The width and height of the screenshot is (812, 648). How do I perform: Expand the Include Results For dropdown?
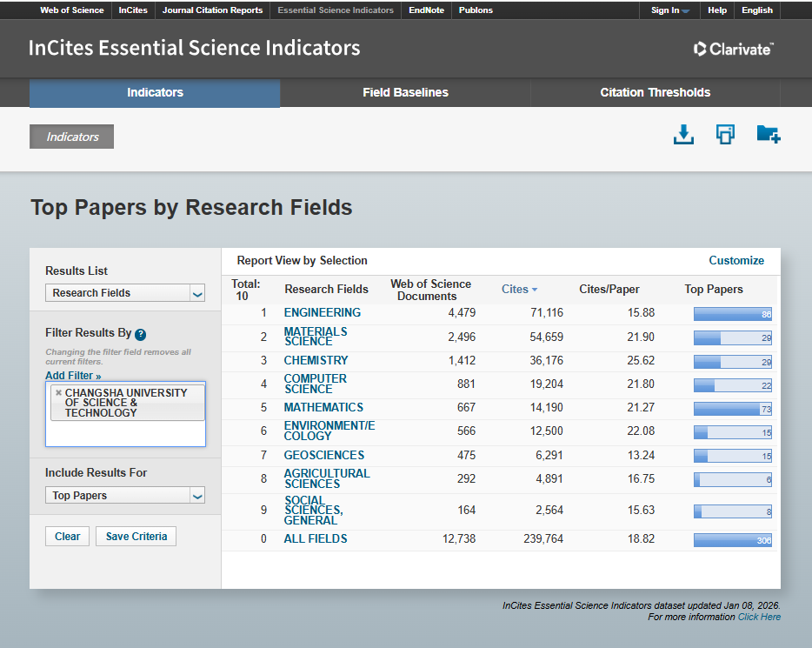tap(125, 496)
